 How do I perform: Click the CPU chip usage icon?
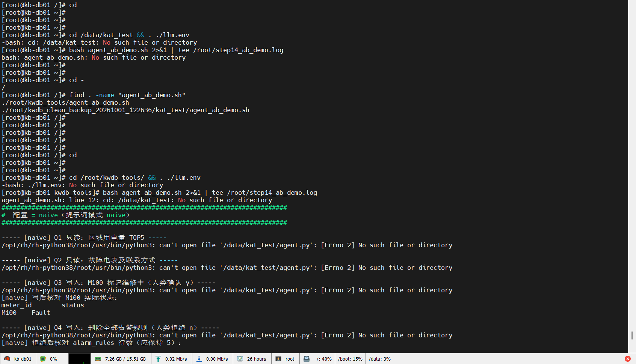[43, 359]
